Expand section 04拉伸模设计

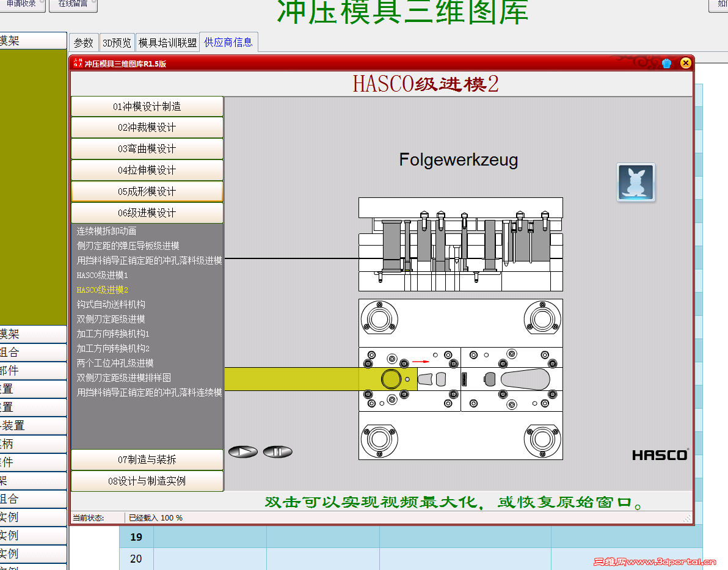click(147, 170)
